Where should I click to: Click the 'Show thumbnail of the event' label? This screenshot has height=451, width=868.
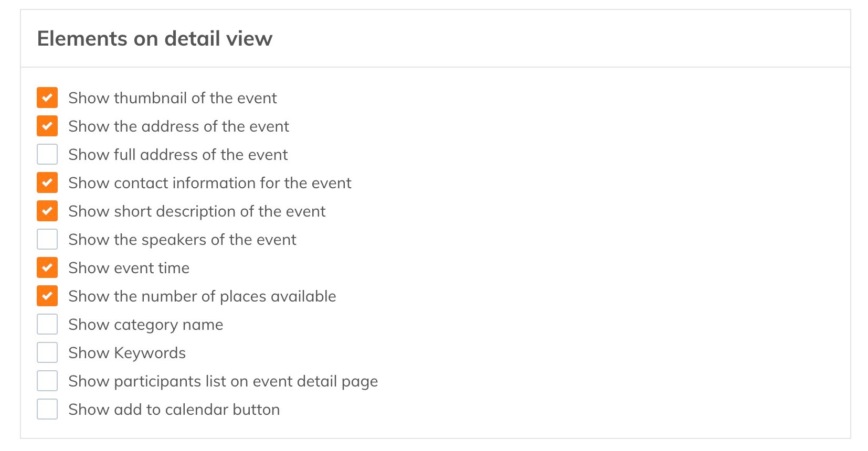pos(173,98)
